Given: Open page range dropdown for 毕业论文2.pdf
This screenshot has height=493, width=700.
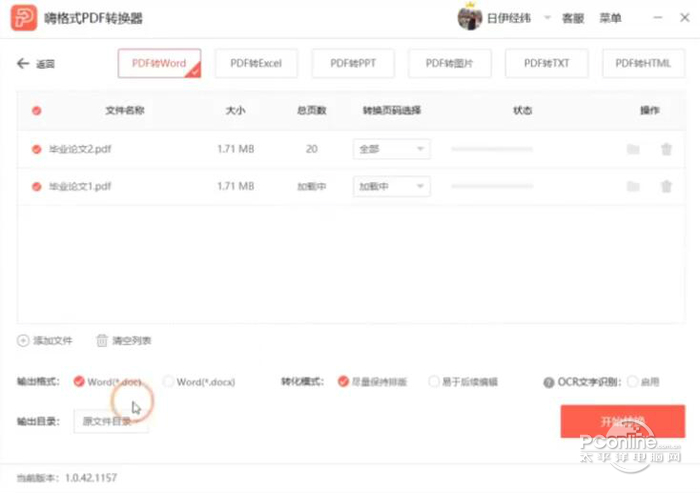Looking at the screenshot, I should click(x=392, y=149).
